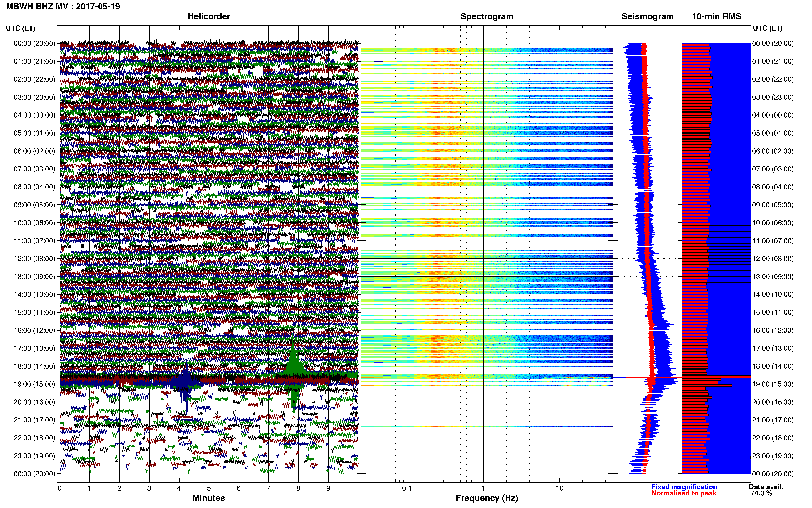Select the "Helicorder" panel title
This screenshot has width=812, height=508.
coord(209,16)
